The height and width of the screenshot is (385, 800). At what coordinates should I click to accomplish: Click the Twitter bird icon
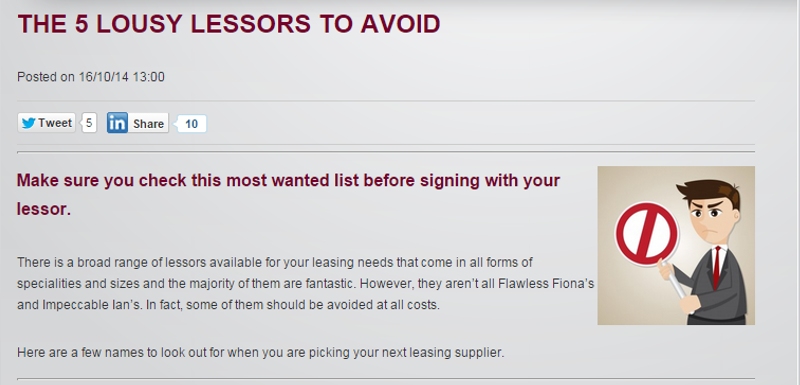pyautogui.click(x=29, y=123)
